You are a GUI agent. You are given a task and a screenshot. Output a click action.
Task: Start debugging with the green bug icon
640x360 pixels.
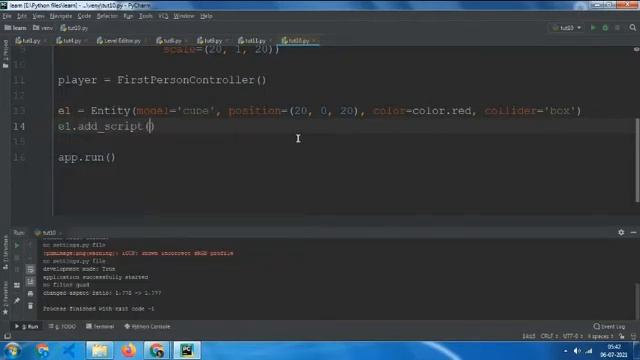605,28
